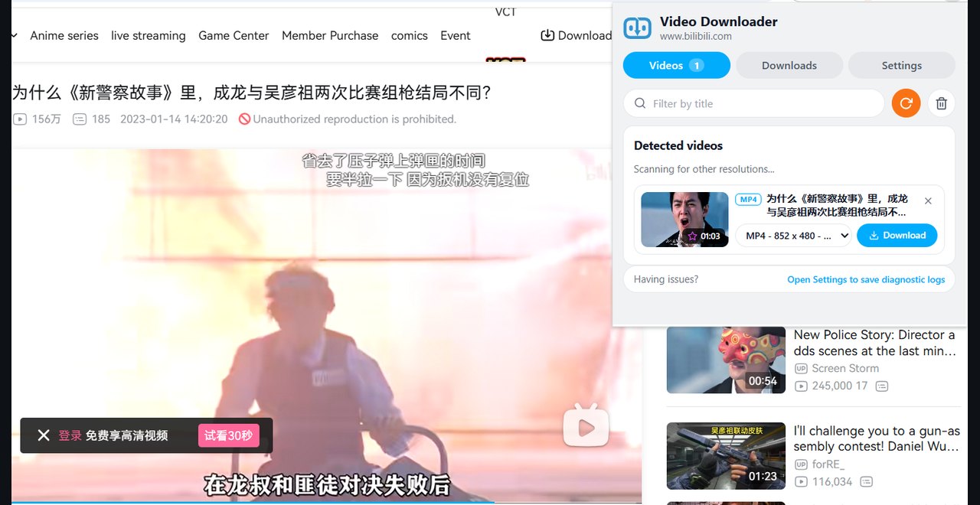980x505 pixels.
Task: Click the main video title heading
Action: (251, 93)
